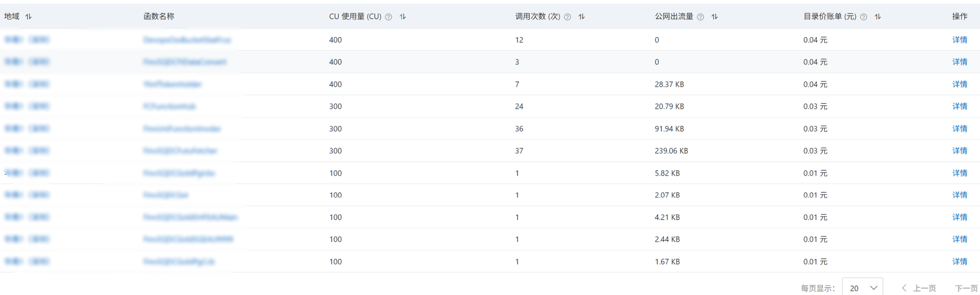
Task: Open the function name link with 37 invocations
Action: tap(180, 151)
